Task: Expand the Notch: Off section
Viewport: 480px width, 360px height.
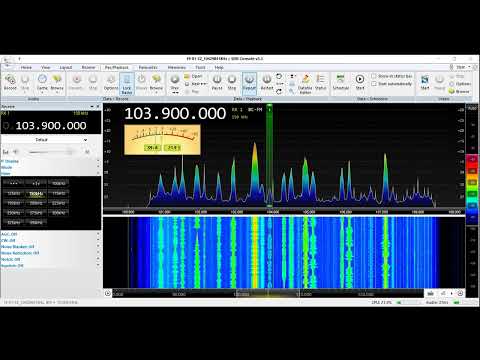Action: [50, 259]
